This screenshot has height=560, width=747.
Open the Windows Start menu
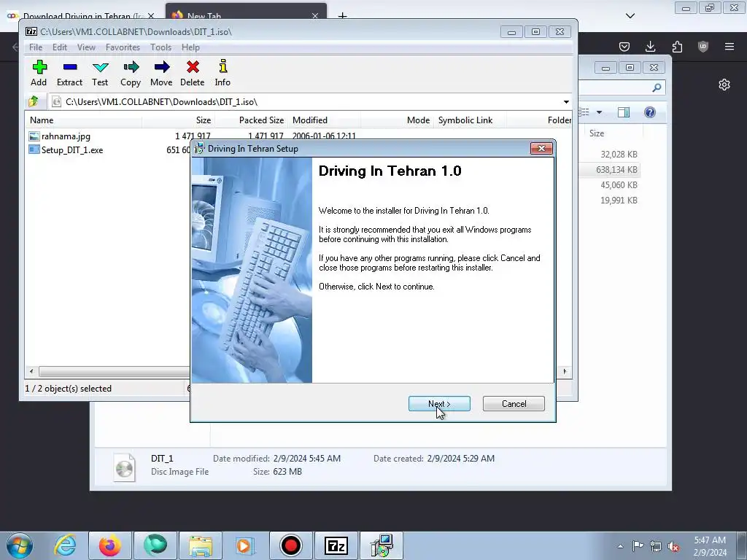pos(20,545)
